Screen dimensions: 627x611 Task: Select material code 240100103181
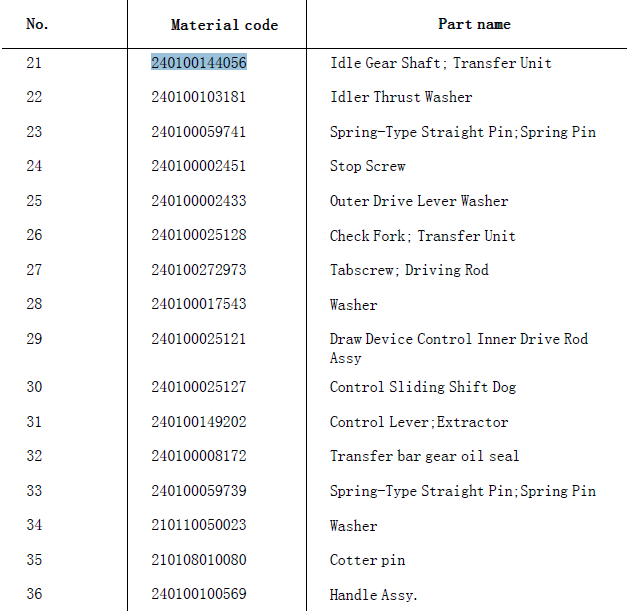(199, 97)
